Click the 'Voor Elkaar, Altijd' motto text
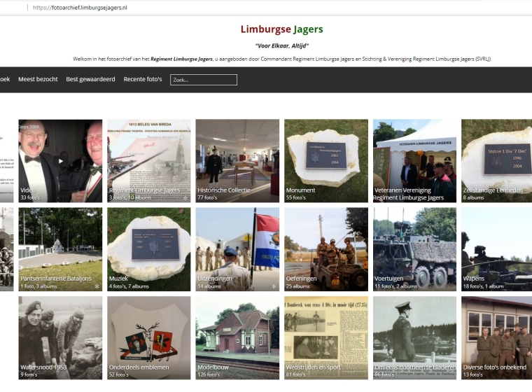Viewport: 532px width, 392px height. pos(282,45)
